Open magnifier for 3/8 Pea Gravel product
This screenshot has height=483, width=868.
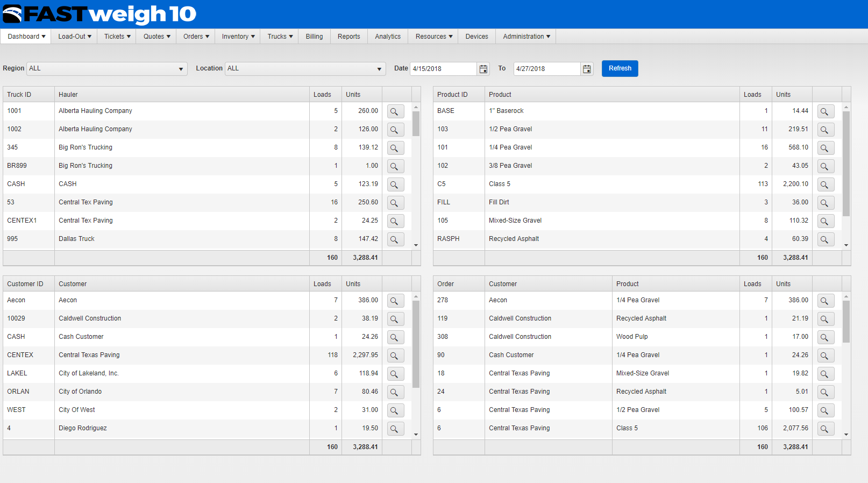[x=826, y=166]
